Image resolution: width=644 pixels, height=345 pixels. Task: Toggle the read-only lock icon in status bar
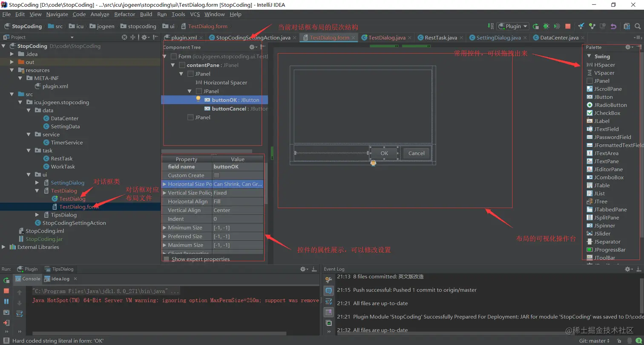[619, 341]
